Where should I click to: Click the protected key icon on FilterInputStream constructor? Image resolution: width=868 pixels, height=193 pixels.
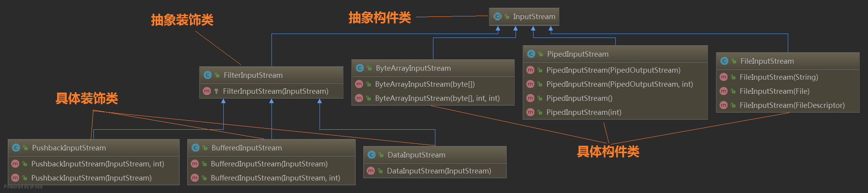pos(216,91)
